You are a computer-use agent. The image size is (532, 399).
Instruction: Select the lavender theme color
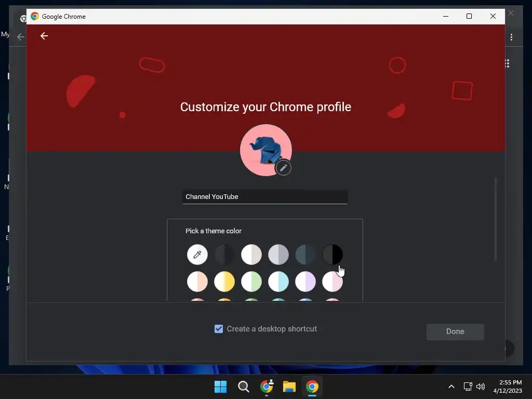305,282
